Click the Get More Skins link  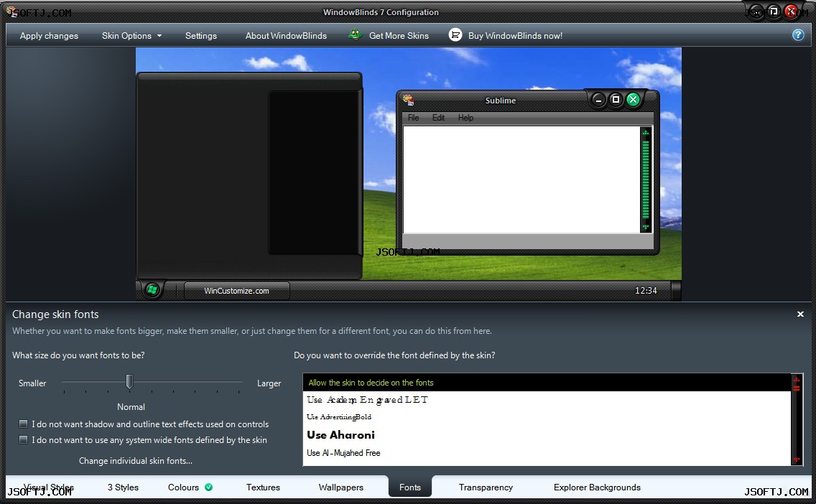click(x=399, y=35)
